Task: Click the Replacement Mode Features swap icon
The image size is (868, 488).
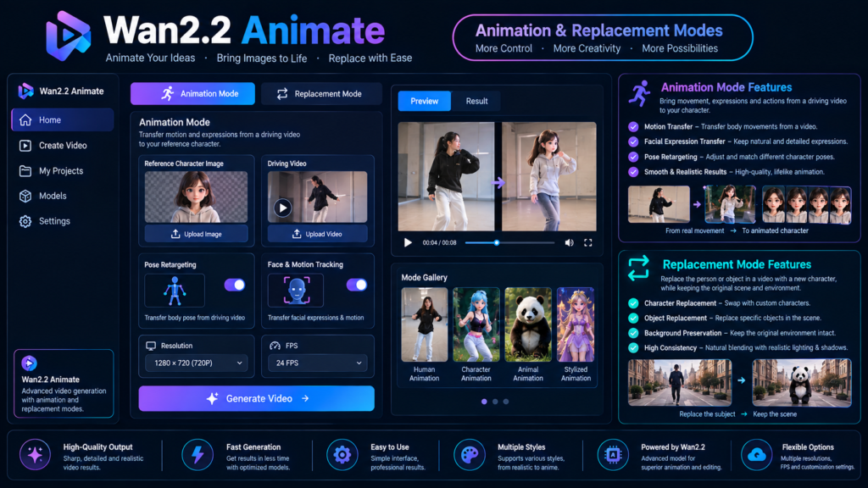Action: pyautogui.click(x=639, y=269)
